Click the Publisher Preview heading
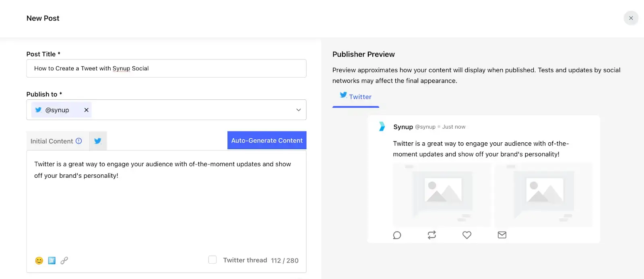Viewport: 644px width, 279px height. [x=363, y=54]
